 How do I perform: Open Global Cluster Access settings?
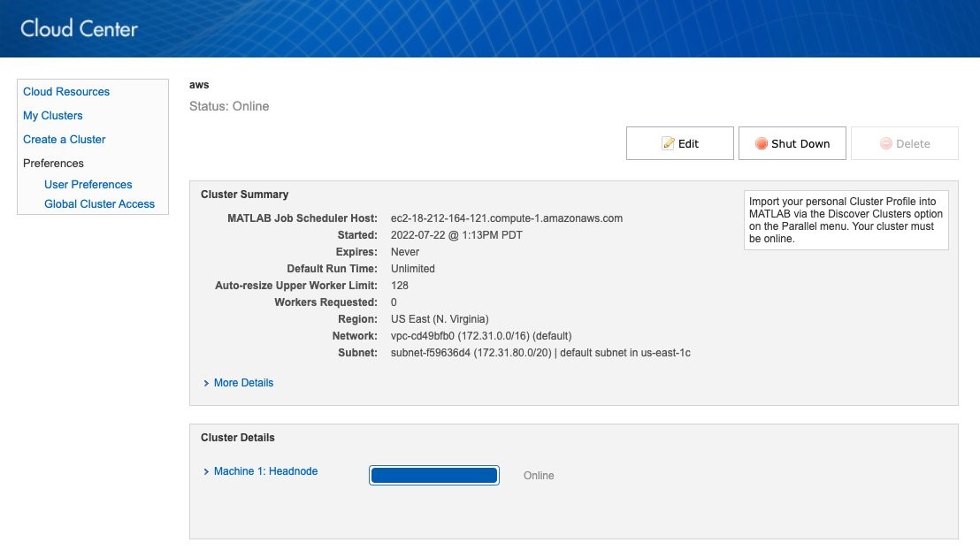tap(99, 203)
